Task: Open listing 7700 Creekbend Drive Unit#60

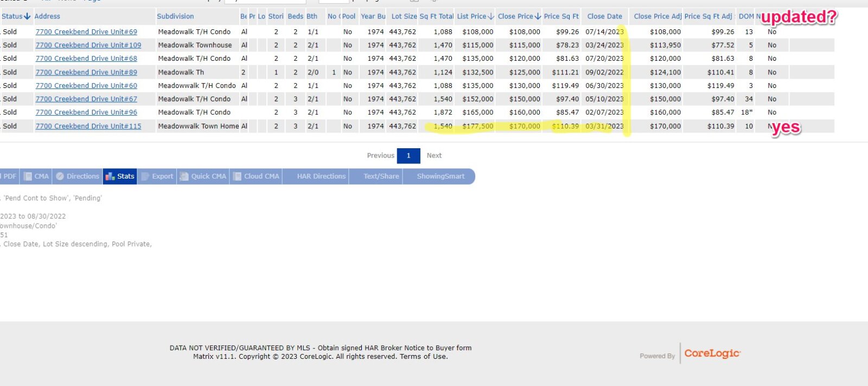Action: [x=86, y=86]
